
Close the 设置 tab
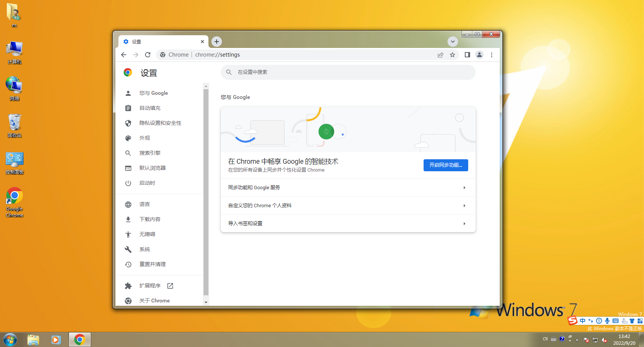(202, 42)
